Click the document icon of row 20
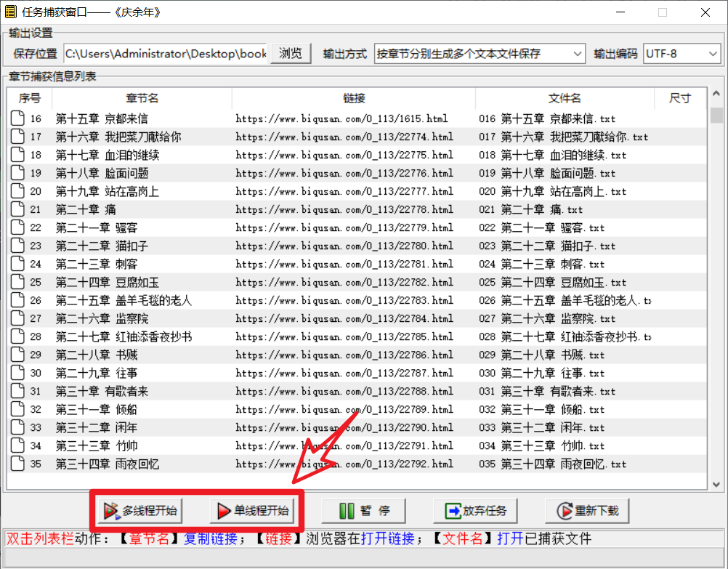The height and width of the screenshot is (569, 728). [x=17, y=191]
